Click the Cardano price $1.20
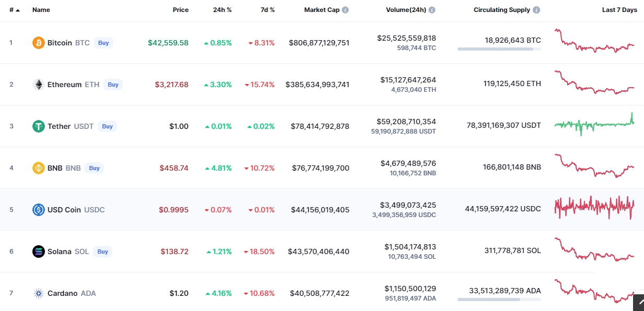The height and width of the screenshot is (311, 644). click(179, 293)
